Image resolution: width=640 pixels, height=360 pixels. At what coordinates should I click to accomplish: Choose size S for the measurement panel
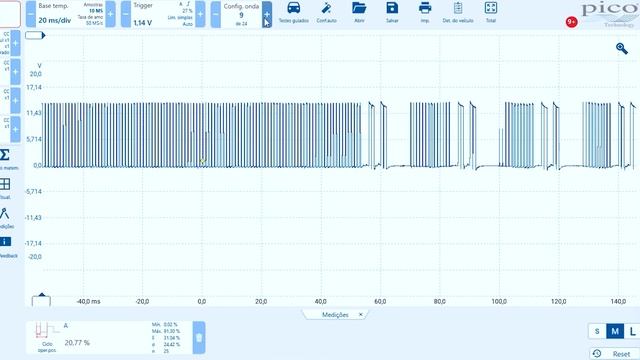597,331
